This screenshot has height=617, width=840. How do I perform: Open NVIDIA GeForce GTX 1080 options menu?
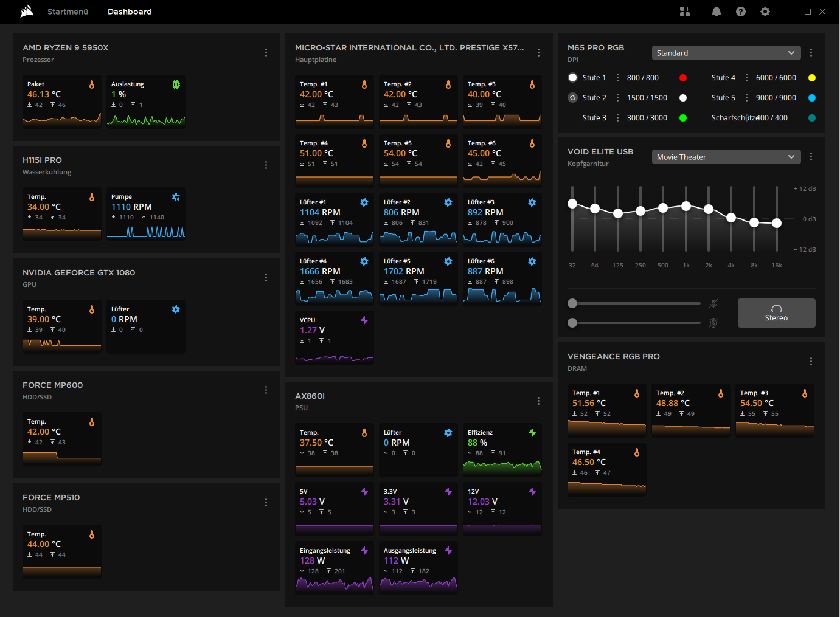tap(266, 278)
